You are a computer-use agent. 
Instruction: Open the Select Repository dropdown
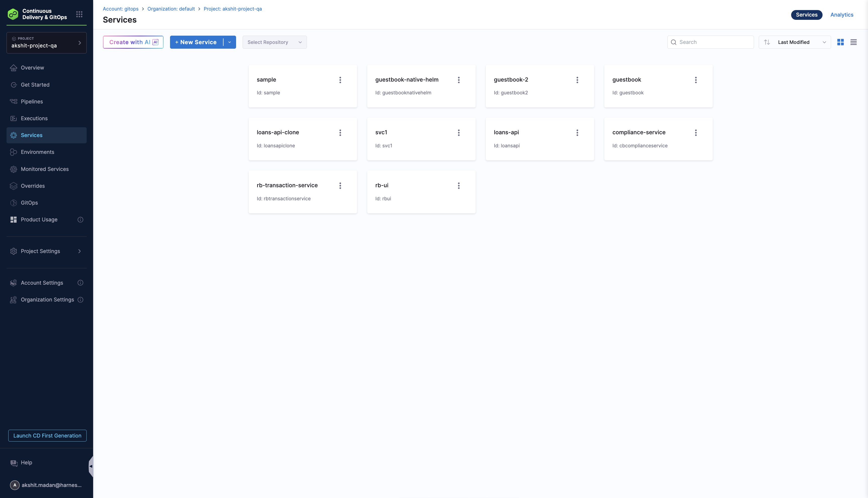pyautogui.click(x=275, y=42)
